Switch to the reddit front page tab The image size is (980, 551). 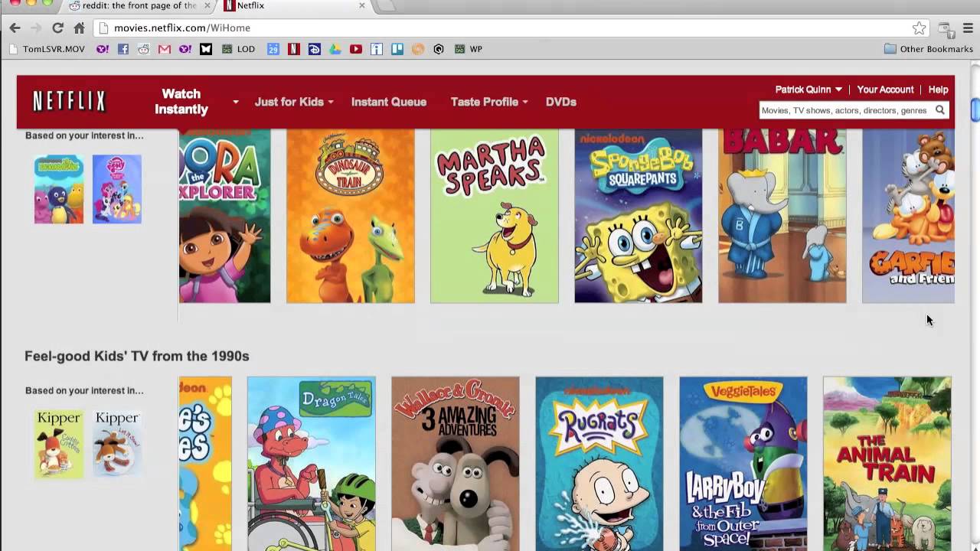tap(138, 6)
